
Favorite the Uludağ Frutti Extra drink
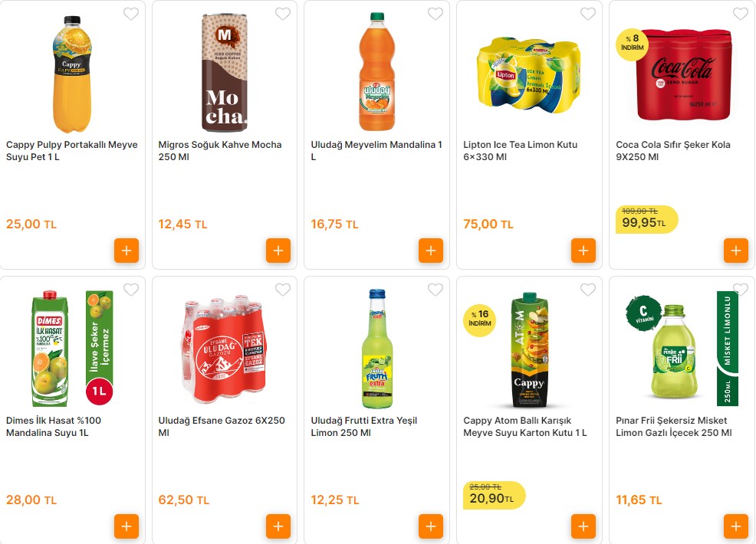[x=436, y=290]
